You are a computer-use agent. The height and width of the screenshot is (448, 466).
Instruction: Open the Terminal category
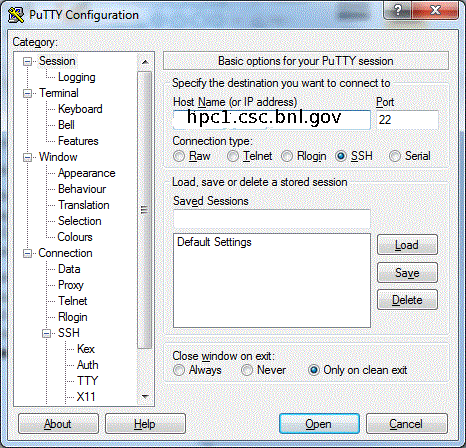pyautogui.click(x=59, y=93)
